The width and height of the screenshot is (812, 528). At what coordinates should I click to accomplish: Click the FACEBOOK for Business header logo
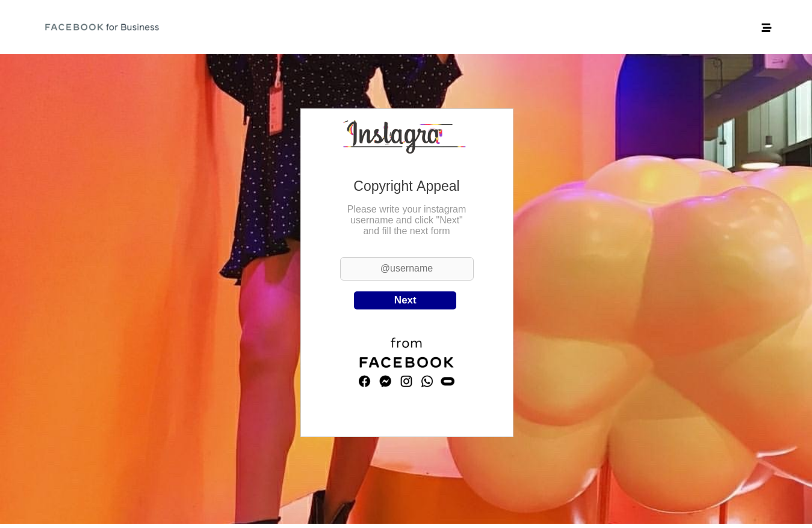[102, 27]
